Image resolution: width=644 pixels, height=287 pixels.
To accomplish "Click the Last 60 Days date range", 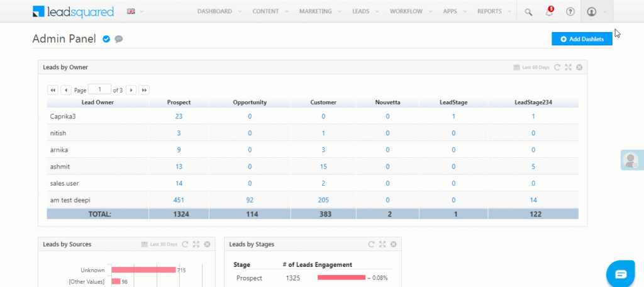I will (x=536, y=67).
